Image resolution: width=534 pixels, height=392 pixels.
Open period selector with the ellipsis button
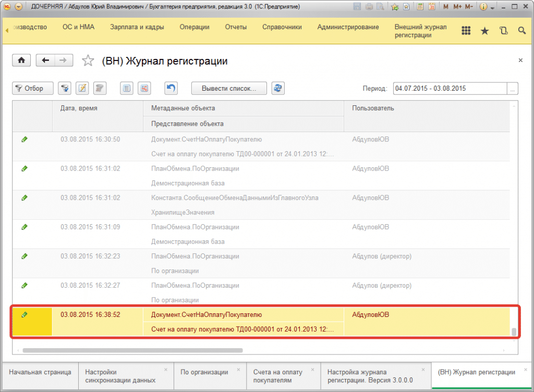tap(513, 89)
